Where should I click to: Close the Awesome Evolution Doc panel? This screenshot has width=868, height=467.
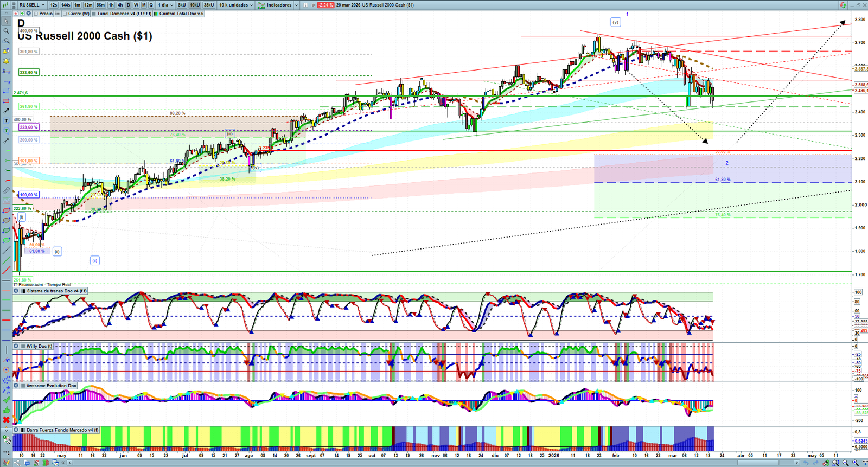pyautogui.click(x=16, y=386)
